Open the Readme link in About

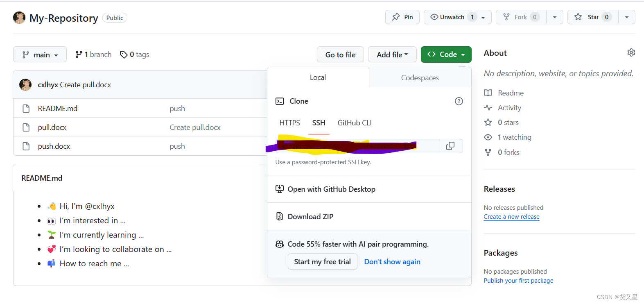tap(511, 93)
